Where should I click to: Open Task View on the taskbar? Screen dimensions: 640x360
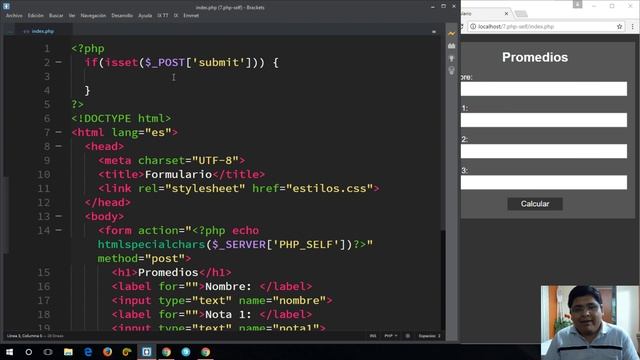48,352
